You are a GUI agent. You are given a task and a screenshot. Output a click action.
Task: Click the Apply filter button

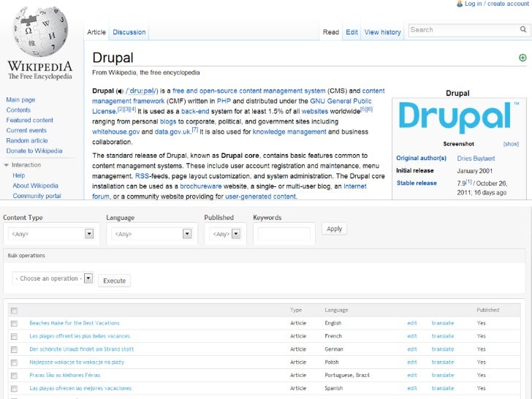tap(334, 229)
